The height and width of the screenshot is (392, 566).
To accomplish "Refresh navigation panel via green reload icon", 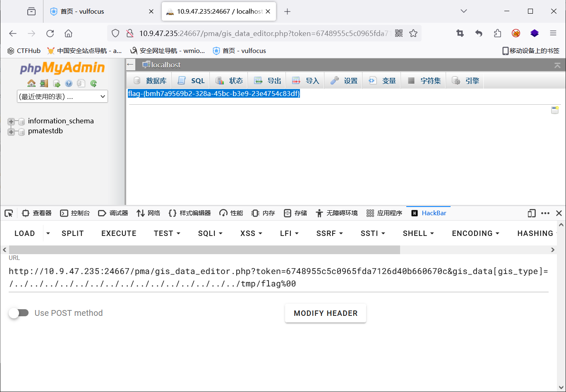I will [x=93, y=83].
